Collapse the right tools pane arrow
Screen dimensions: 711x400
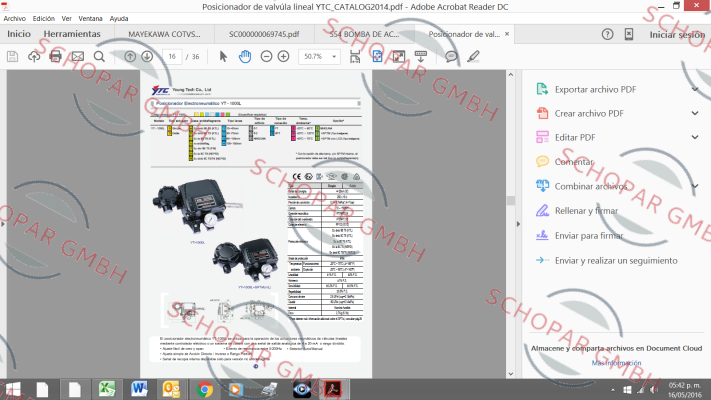tap(518, 224)
